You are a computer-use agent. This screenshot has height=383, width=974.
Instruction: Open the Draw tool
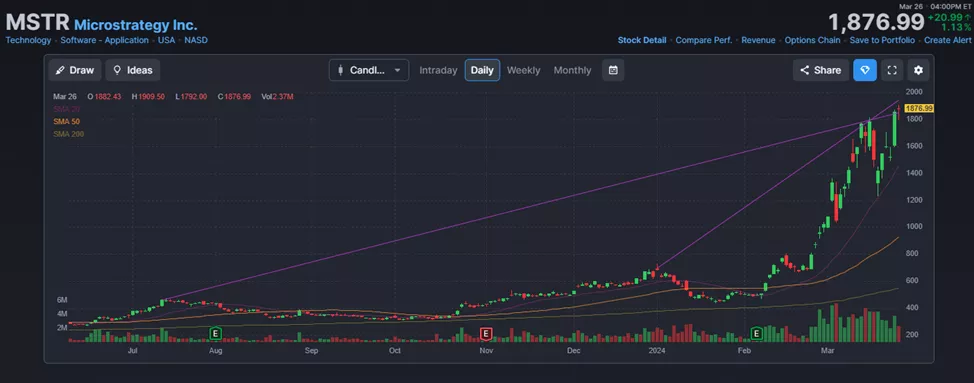coord(75,70)
